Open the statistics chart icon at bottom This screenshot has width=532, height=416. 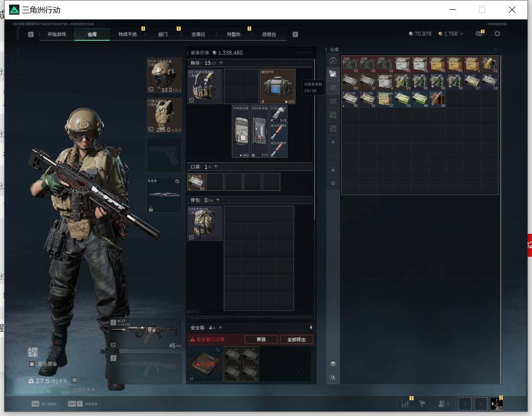[405, 403]
